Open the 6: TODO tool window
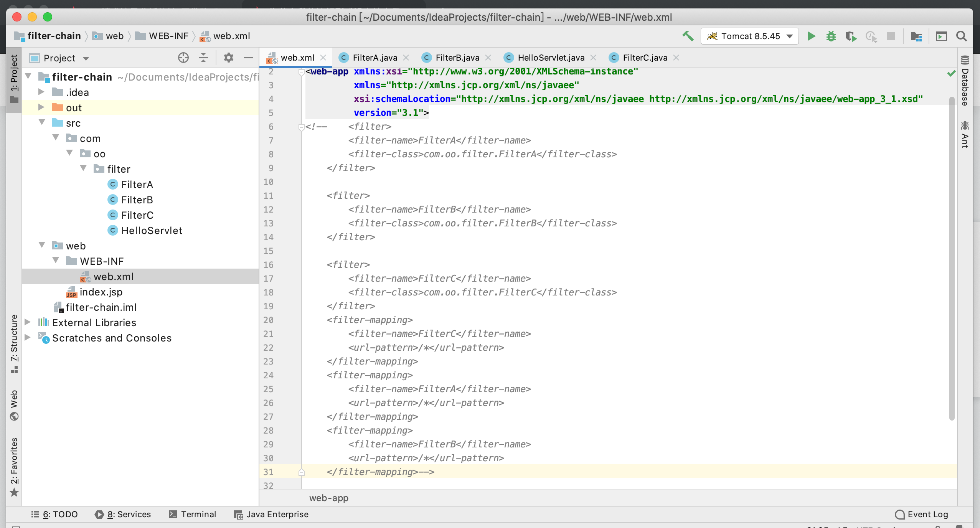Viewport: 980px width, 528px height. pos(54,514)
